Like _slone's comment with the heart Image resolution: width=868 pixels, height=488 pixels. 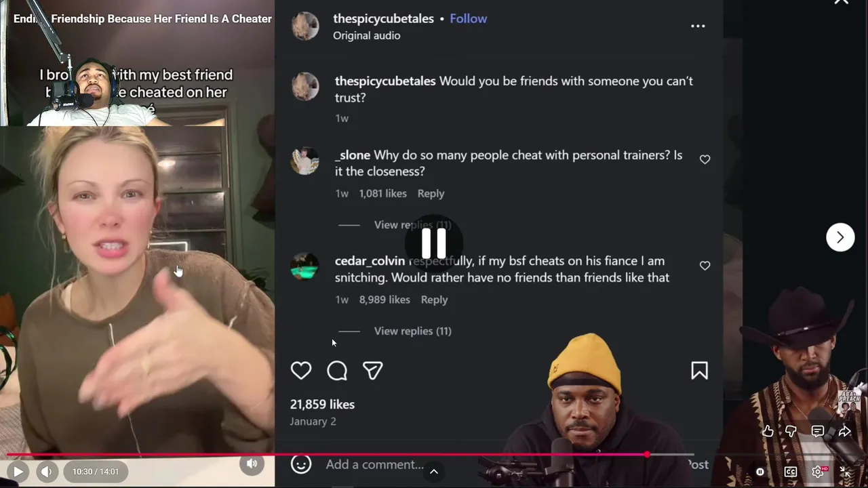pyautogui.click(x=705, y=159)
